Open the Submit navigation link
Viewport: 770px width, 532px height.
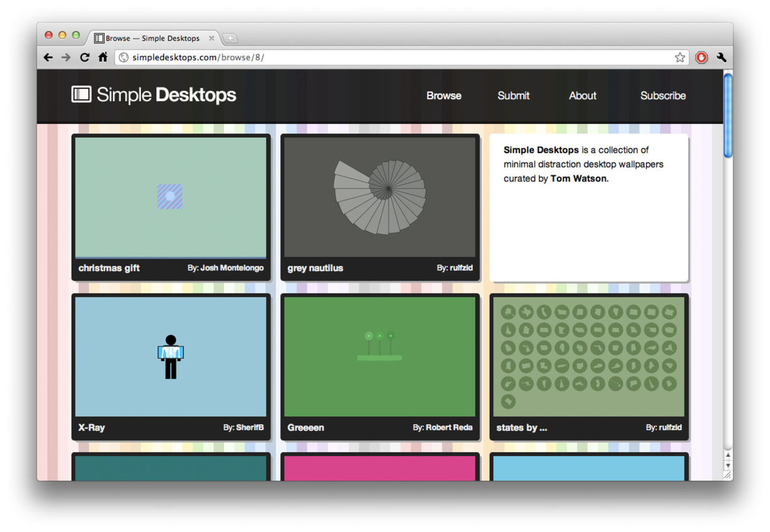(513, 96)
